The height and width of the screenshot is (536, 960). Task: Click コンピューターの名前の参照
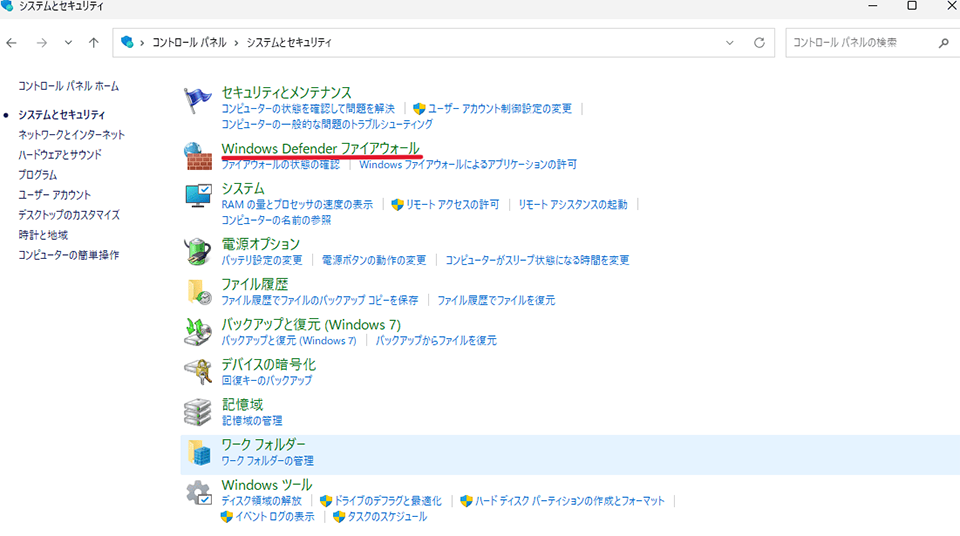point(276,220)
